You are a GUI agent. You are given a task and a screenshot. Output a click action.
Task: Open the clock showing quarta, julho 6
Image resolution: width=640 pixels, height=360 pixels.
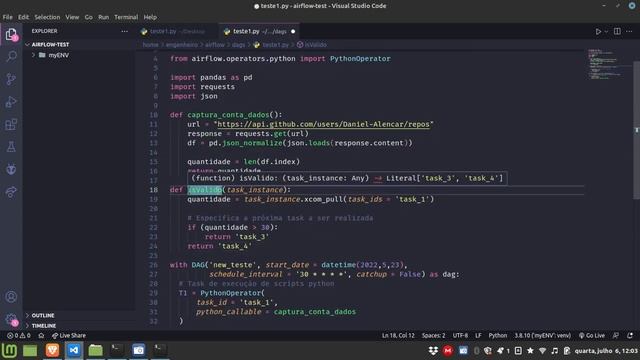[x=606, y=350]
